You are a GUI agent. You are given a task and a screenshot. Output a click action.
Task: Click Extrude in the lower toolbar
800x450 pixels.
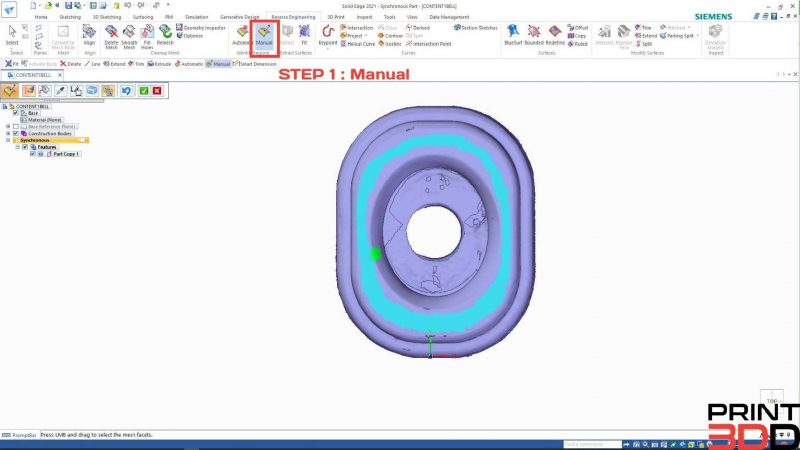click(160, 64)
